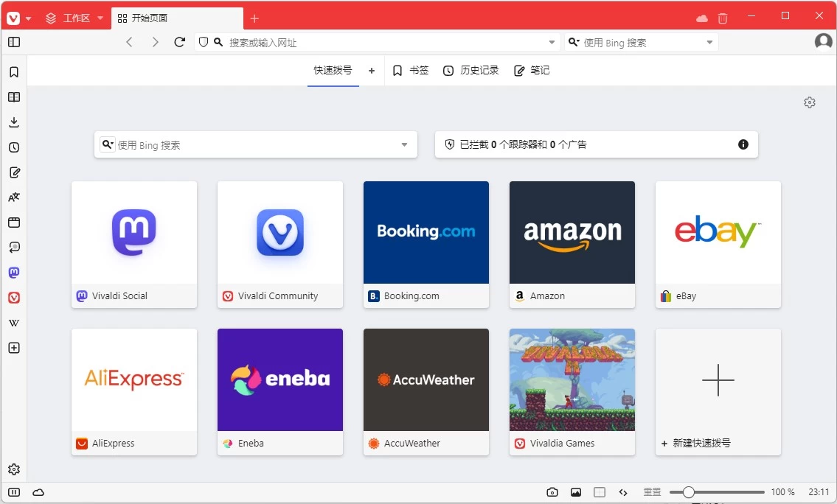Image resolution: width=837 pixels, height=504 pixels.
Task: Open the Mastodon web panel
Action: point(13,272)
